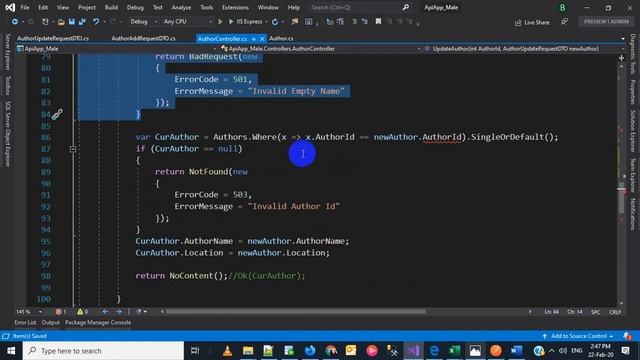Open Microsoft Edge from the taskbar

(x=434, y=351)
